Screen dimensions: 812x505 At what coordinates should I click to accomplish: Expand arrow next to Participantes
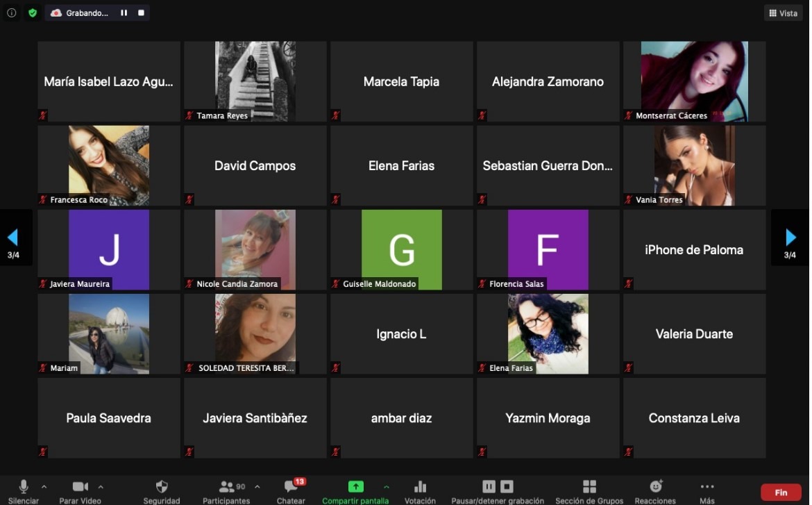tap(257, 486)
